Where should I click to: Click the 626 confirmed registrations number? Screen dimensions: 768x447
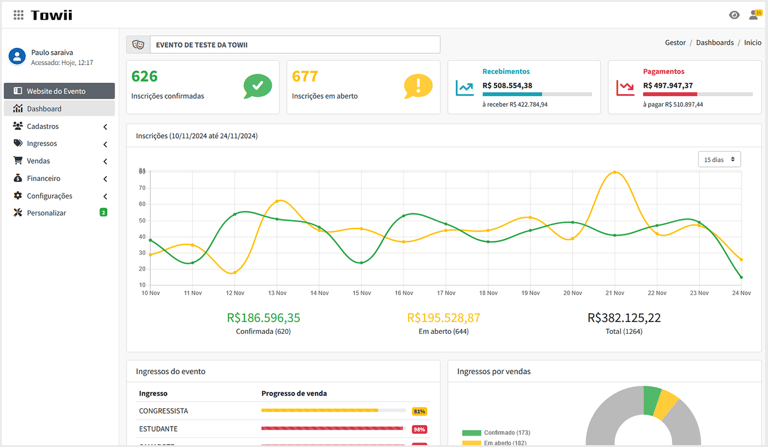click(144, 76)
